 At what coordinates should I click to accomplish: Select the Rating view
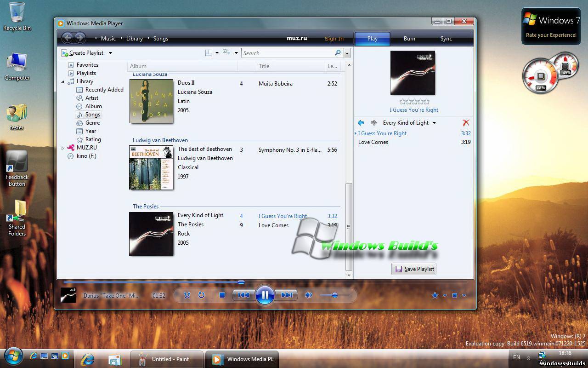point(93,139)
